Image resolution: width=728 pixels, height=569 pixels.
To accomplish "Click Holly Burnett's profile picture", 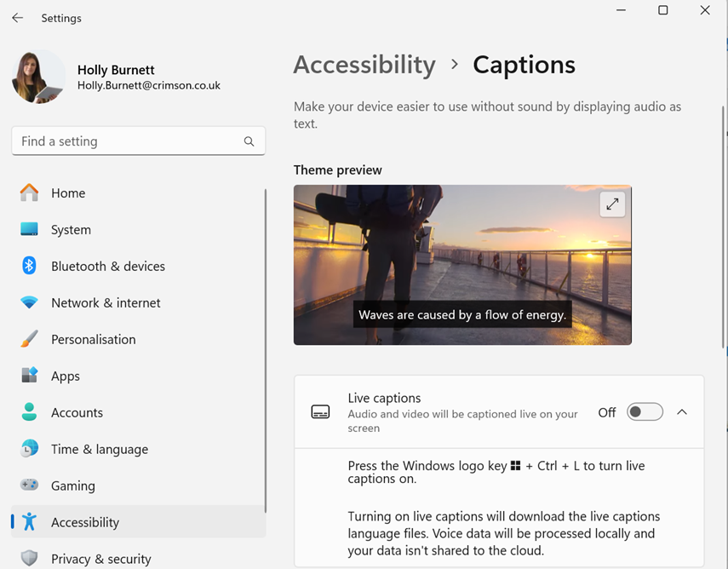I will click(x=38, y=77).
